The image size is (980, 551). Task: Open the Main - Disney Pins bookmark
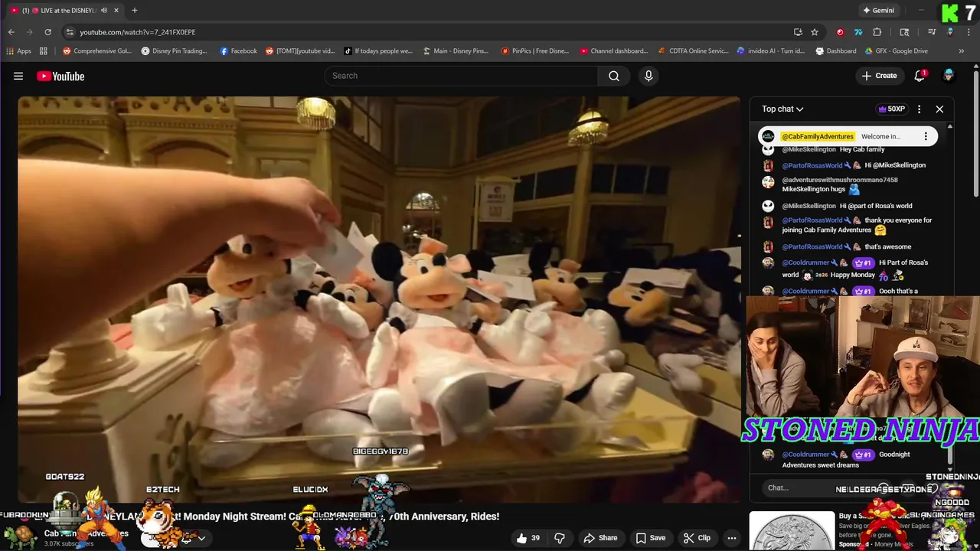click(x=456, y=51)
